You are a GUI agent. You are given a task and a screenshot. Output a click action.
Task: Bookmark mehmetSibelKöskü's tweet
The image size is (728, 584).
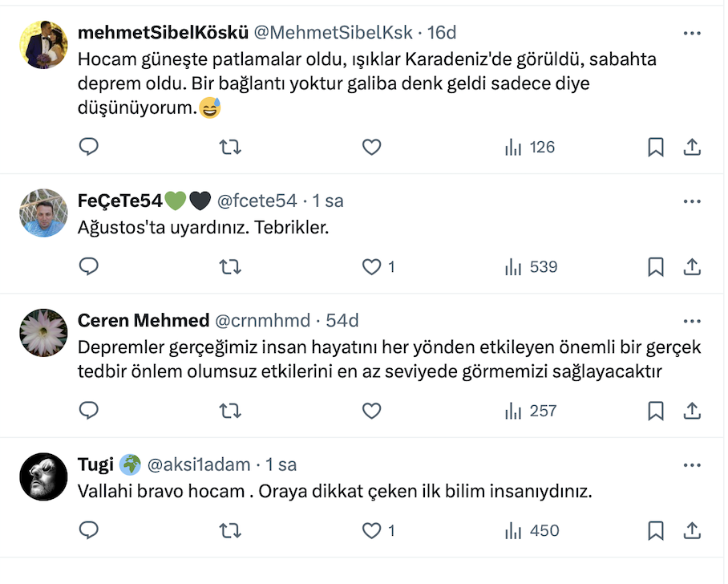[x=655, y=147]
